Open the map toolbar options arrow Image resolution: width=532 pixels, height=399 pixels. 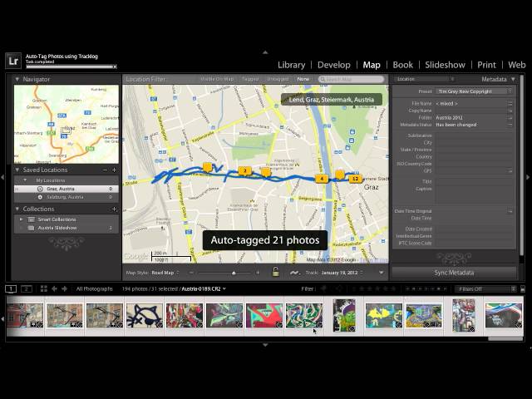(x=381, y=273)
